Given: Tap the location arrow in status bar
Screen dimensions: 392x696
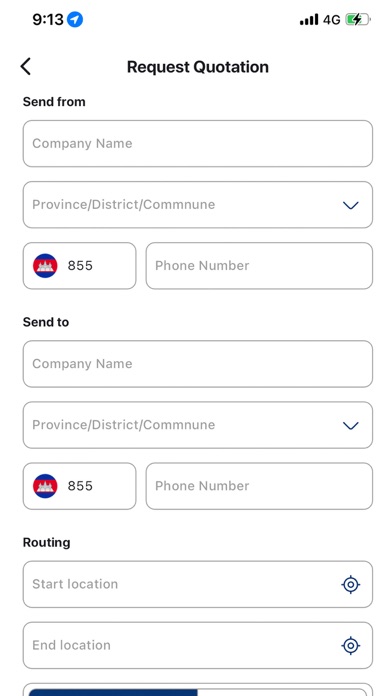Looking at the screenshot, I should point(75,20).
